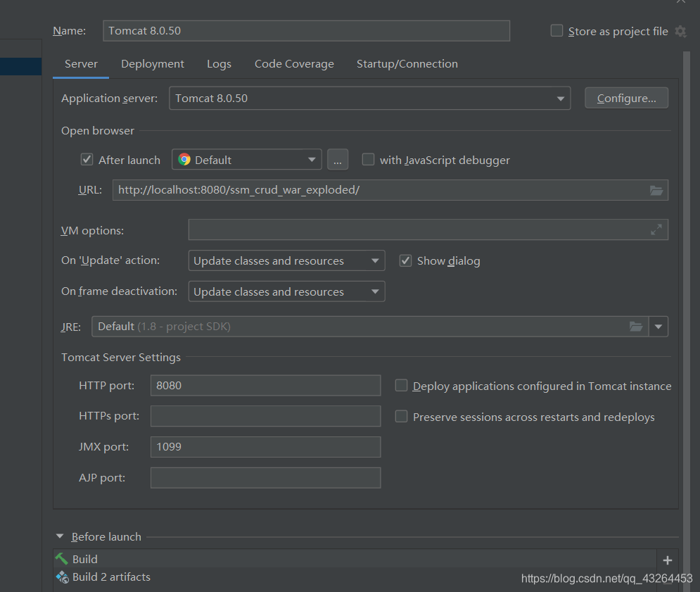The width and height of the screenshot is (700, 592).
Task: Click the folder icon in JRE field
Action: (x=636, y=327)
